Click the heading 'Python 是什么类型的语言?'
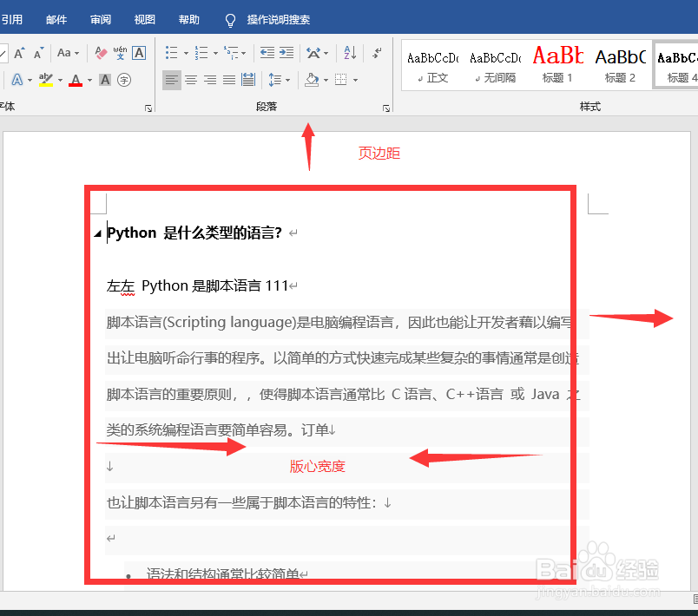Viewport: 698px width, 616px height. 194,233
